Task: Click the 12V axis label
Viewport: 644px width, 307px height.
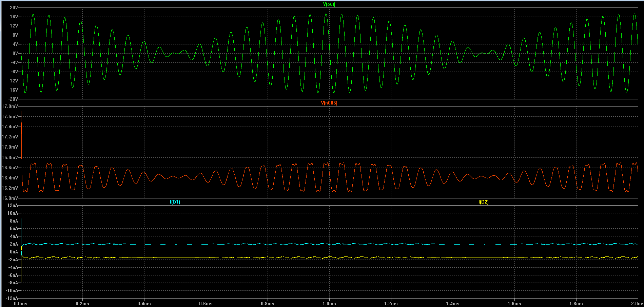Action: point(14,26)
